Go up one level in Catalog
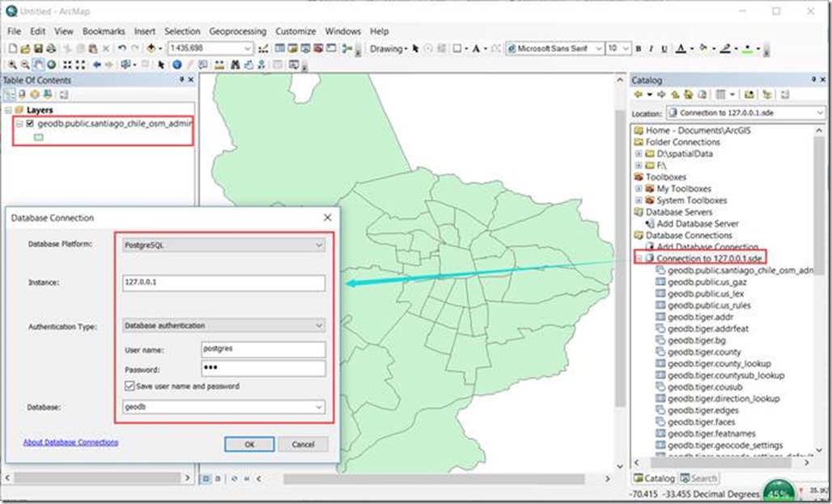The height and width of the screenshot is (504, 832). [675, 95]
